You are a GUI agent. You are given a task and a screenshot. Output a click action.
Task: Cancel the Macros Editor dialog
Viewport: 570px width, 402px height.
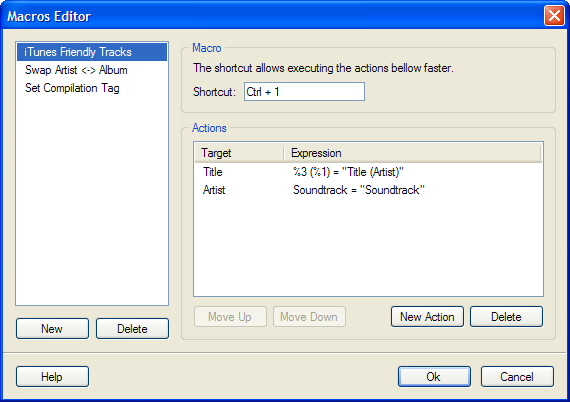tap(517, 377)
